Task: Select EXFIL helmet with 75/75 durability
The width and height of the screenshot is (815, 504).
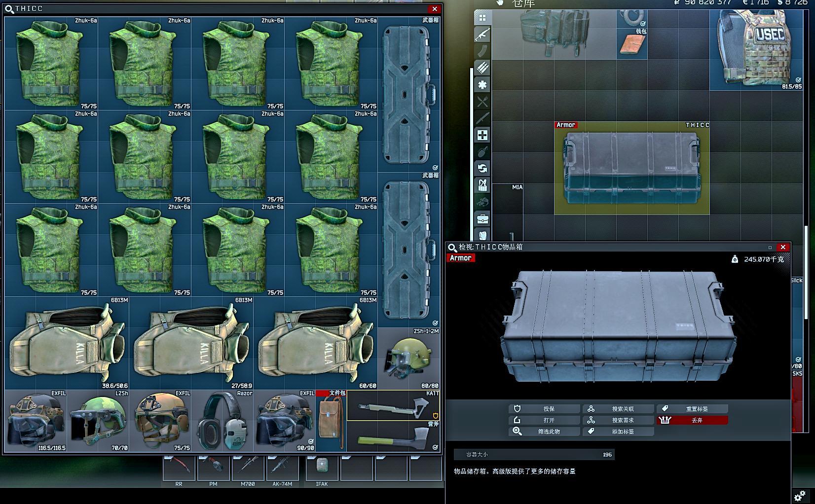Action: (x=160, y=421)
